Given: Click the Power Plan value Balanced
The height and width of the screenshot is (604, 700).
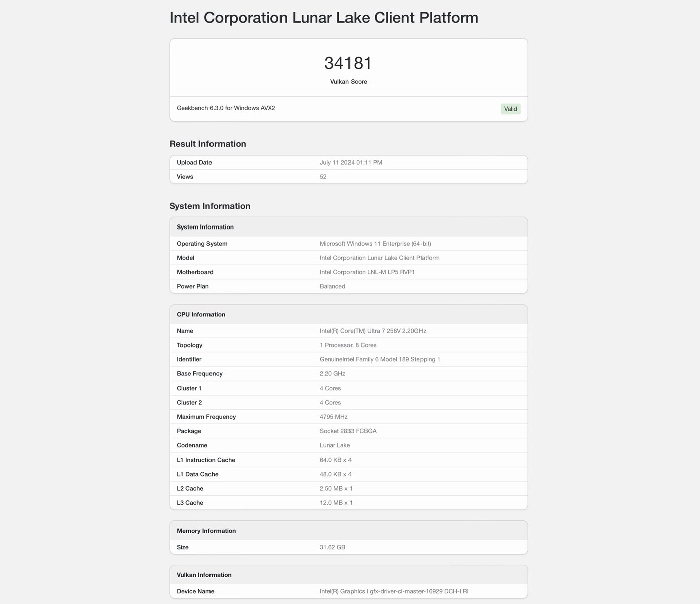Looking at the screenshot, I should 332,286.
